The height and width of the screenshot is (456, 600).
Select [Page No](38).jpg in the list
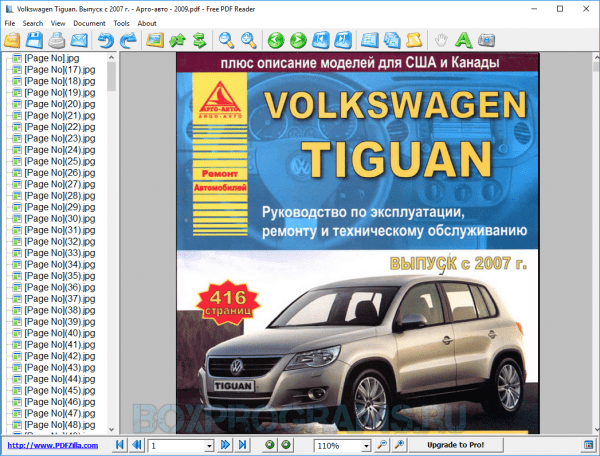60,310
